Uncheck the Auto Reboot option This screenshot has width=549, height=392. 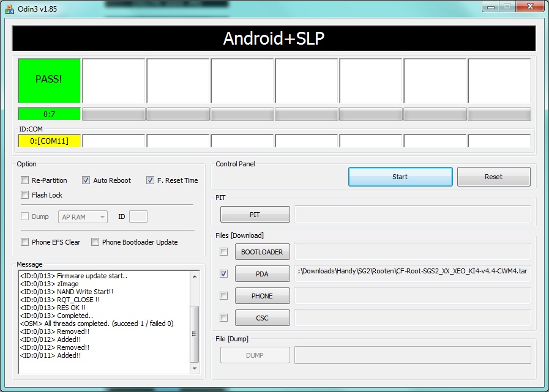coord(86,180)
